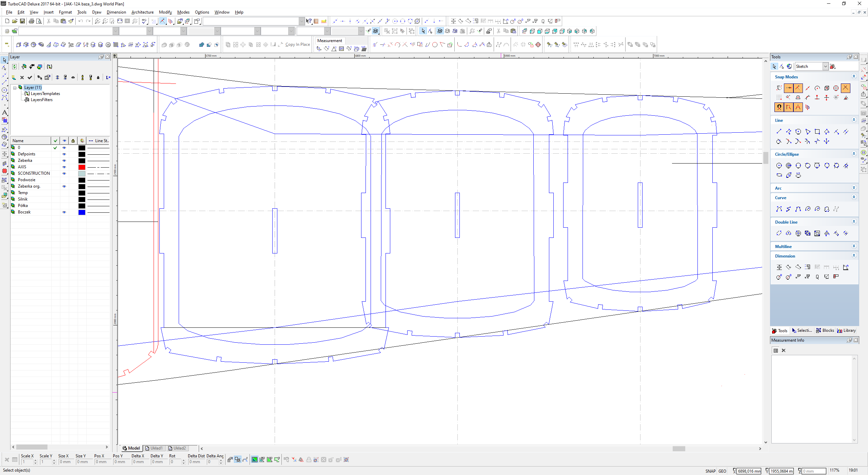The image size is (868, 475).
Task: Open the Sketch style dropdown
Action: coord(825,66)
